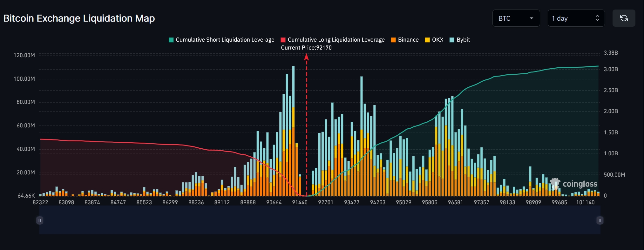Click the Bitcoin Exchange Liquidation Map title
This screenshot has width=644, height=250.
click(x=79, y=18)
